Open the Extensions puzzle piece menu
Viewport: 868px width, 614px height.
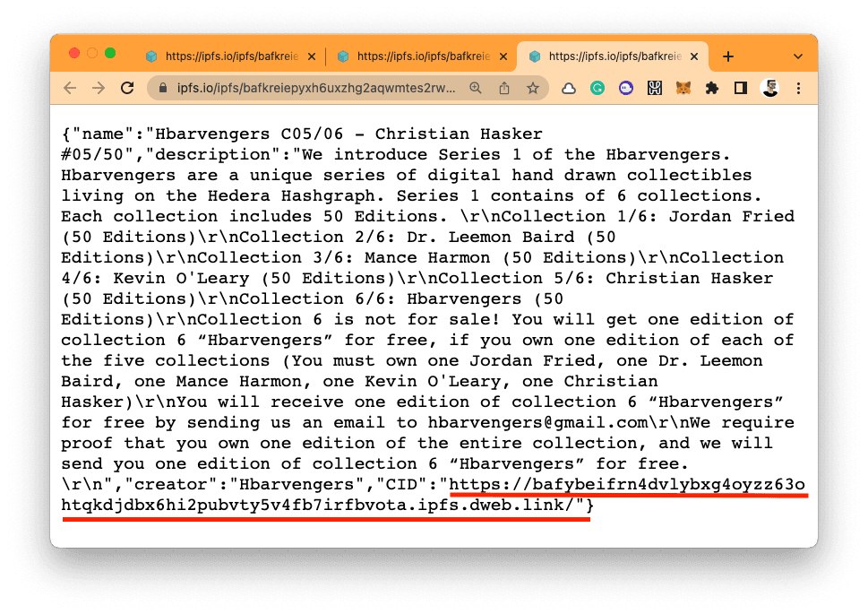point(712,88)
